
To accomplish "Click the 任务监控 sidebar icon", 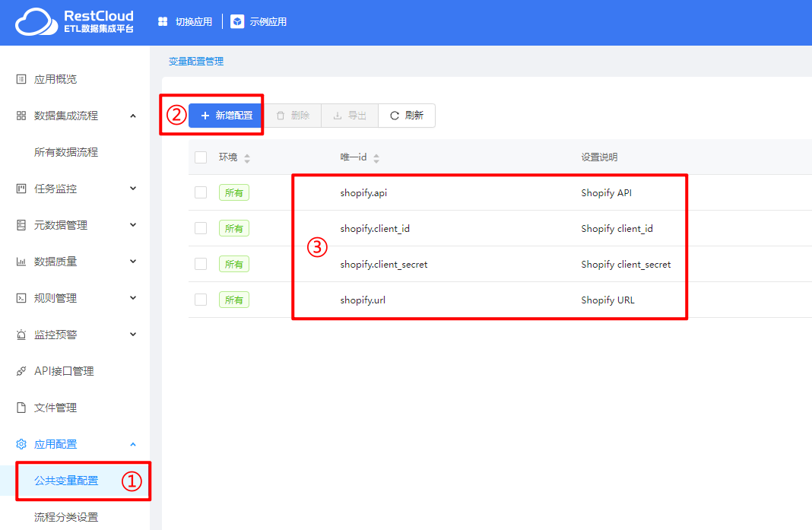I will (21, 189).
